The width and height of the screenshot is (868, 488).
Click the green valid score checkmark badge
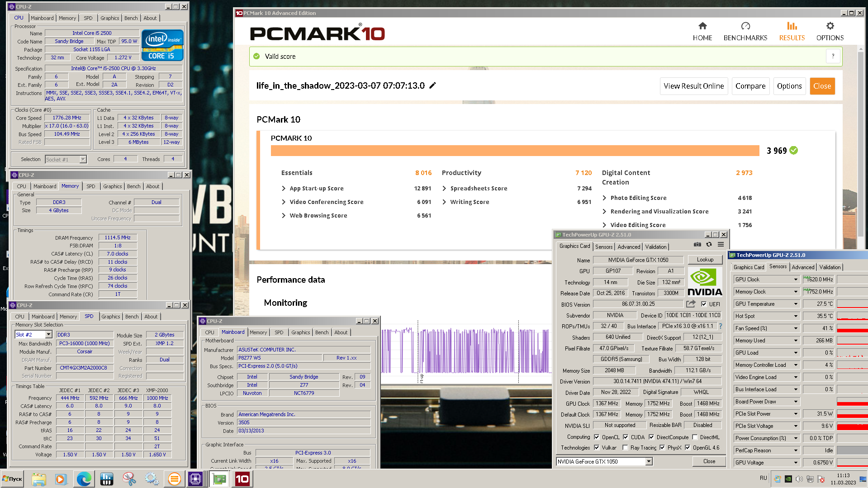tap(794, 151)
